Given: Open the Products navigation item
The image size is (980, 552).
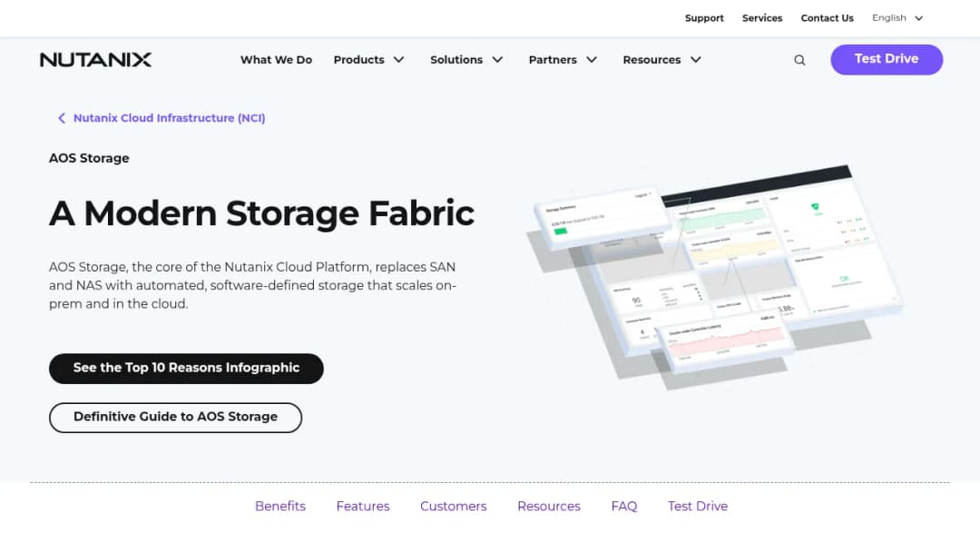Looking at the screenshot, I should click(358, 60).
